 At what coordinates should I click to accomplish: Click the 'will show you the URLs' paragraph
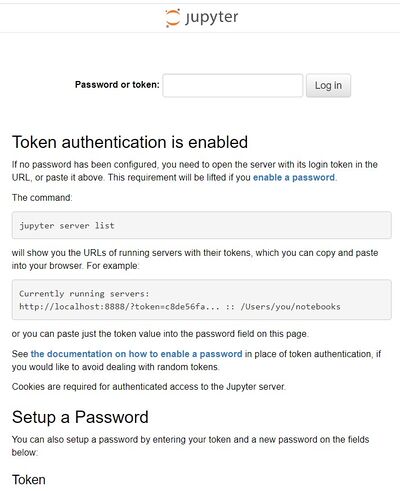195,259
